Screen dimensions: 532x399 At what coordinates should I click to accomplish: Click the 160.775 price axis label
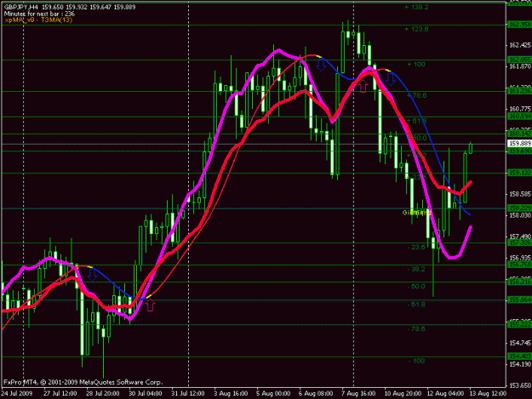tap(520, 109)
